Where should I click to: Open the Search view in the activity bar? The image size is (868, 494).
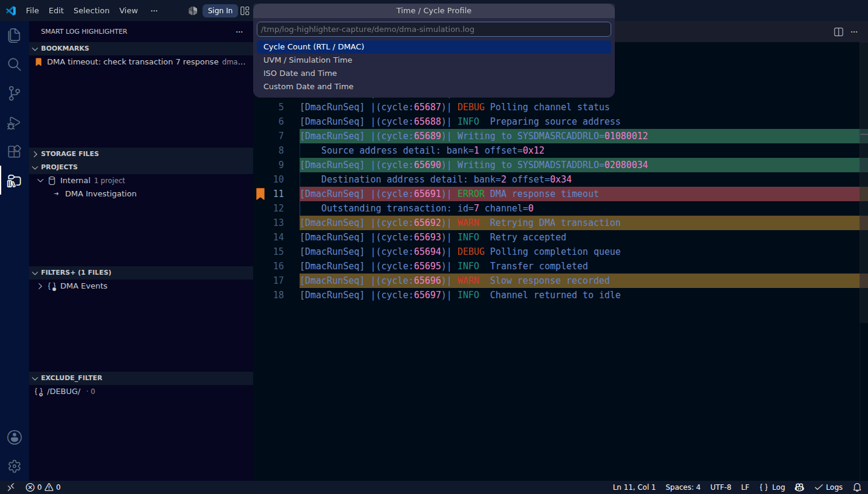[x=14, y=64]
